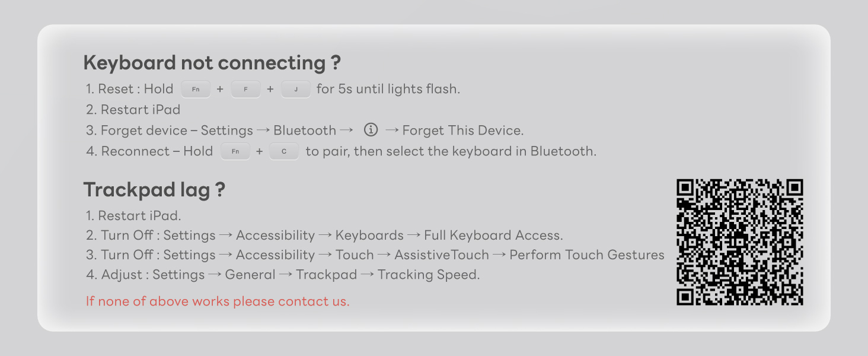
Task: Open the red 'please contact us' line
Action: coord(218,301)
